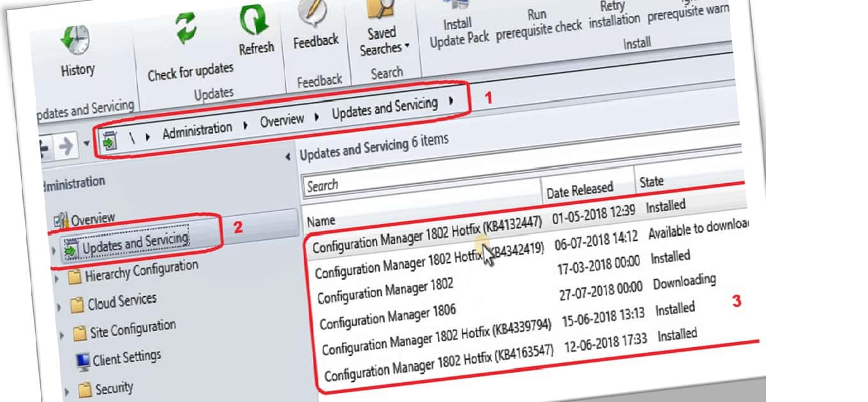Click the Site Configuration folder icon
Screen dimensions: 868x402
point(80,334)
